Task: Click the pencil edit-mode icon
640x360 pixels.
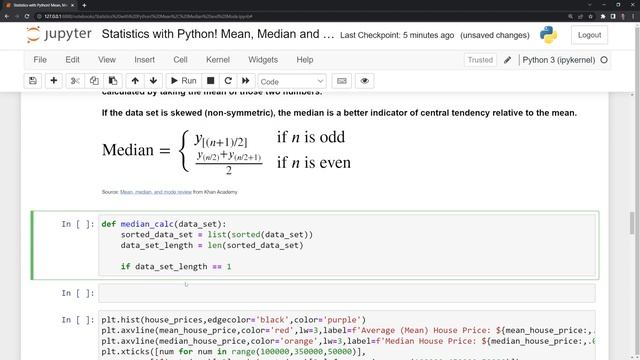Action: coord(507,60)
